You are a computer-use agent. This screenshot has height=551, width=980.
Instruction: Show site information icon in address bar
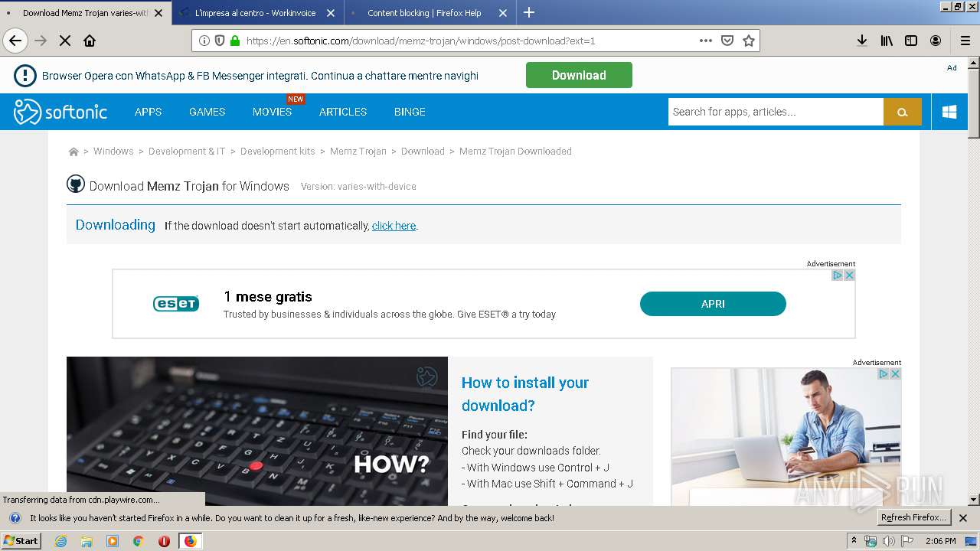coord(204,41)
